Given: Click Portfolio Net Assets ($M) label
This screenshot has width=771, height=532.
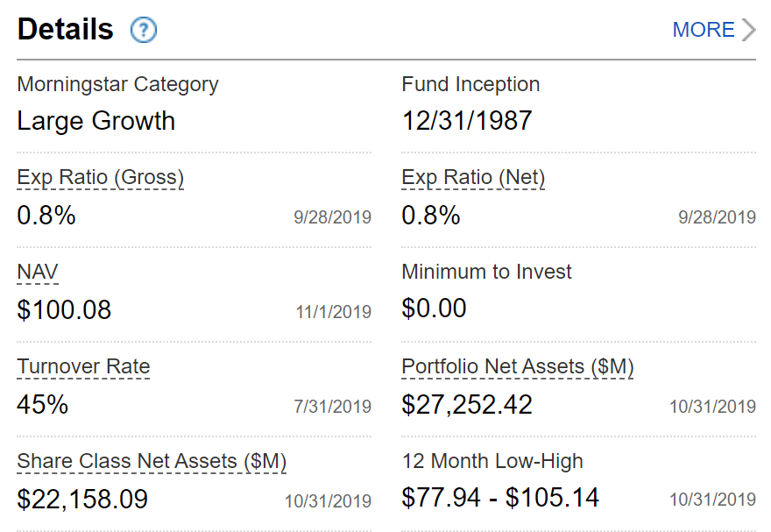Looking at the screenshot, I should pyautogui.click(x=518, y=366).
